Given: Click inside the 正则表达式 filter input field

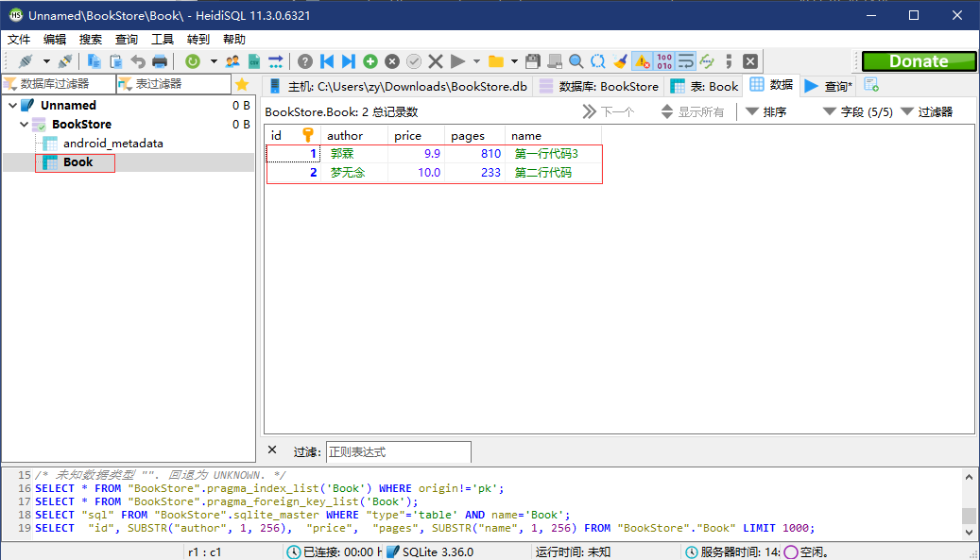Looking at the screenshot, I should 398,451.
